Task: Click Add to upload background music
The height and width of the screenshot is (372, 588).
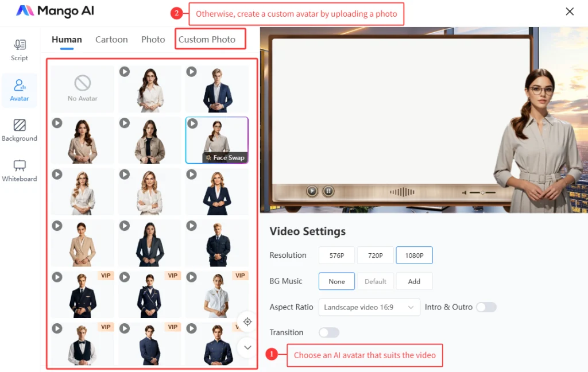Action: click(414, 281)
